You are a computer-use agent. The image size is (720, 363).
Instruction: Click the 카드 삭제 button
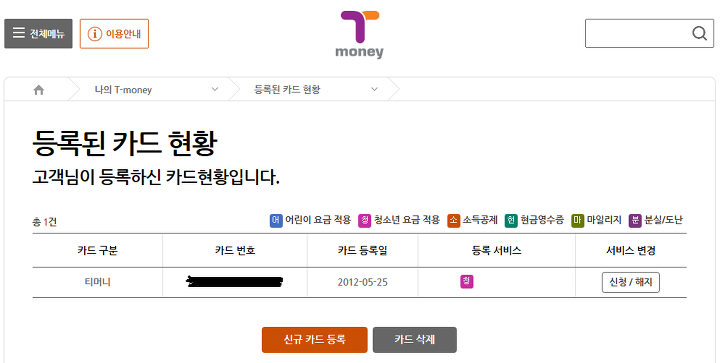tap(415, 340)
